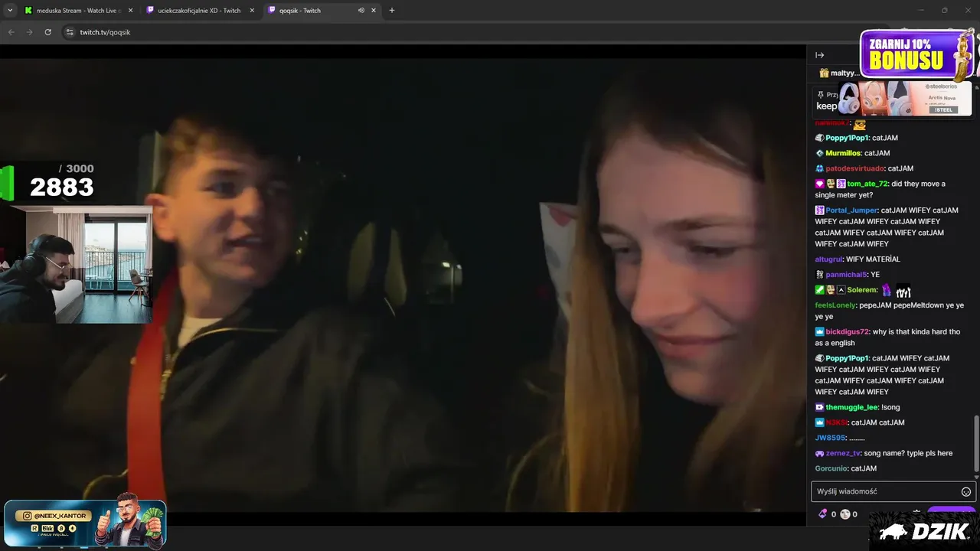Go forward with the browser forward arrow
Image resolution: width=980 pixels, height=551 pixels.
click(x=29, y=32)
